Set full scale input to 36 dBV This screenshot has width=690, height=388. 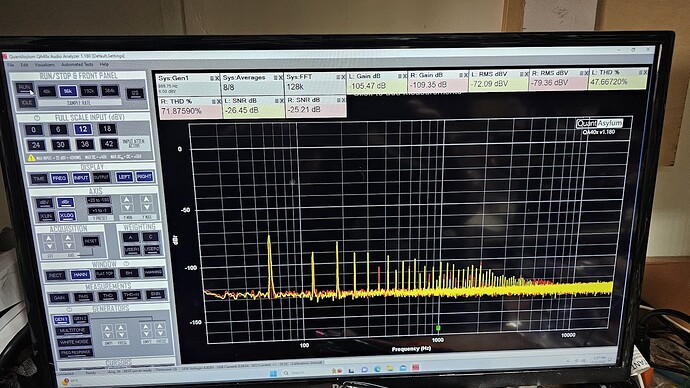(x=84, y=144)
